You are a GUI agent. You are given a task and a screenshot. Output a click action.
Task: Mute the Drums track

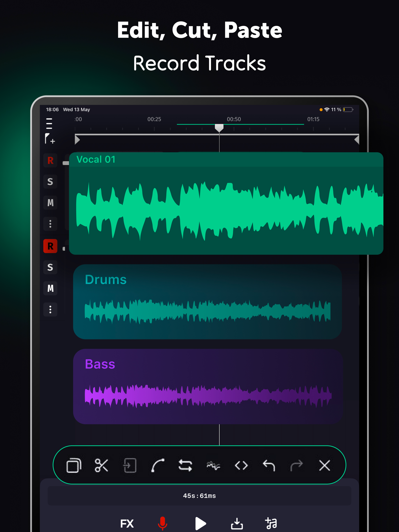click(x=50, y=288)
